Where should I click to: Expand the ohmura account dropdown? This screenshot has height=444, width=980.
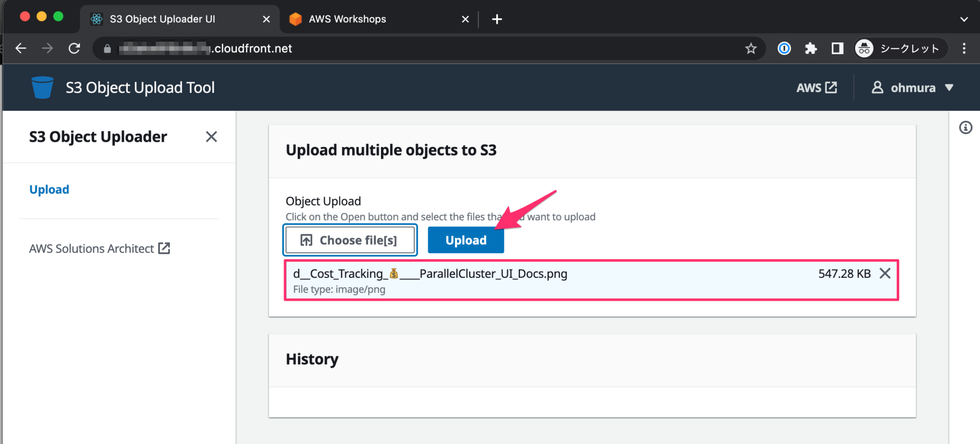pyautogui.click(x=950, y=87)
